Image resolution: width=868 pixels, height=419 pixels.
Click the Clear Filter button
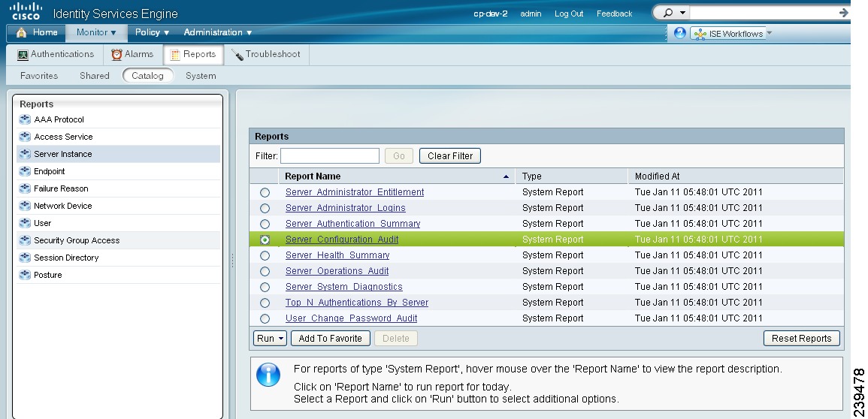pyautogui.click(x=450, y=156)
